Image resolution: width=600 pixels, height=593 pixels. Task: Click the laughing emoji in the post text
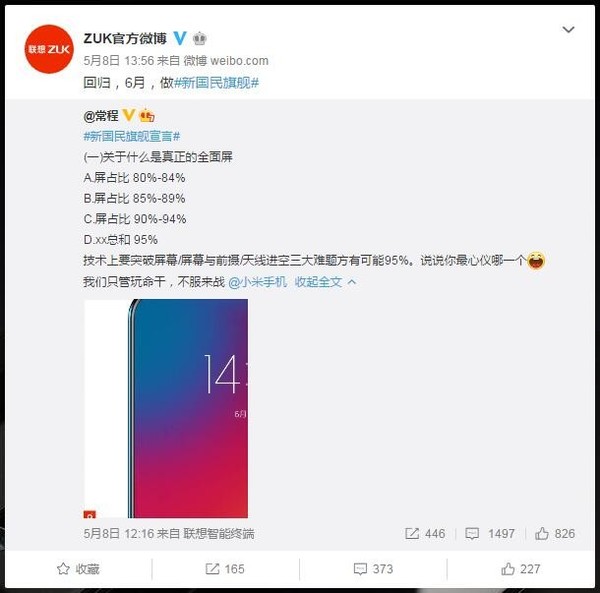click(x=536, y=261)
